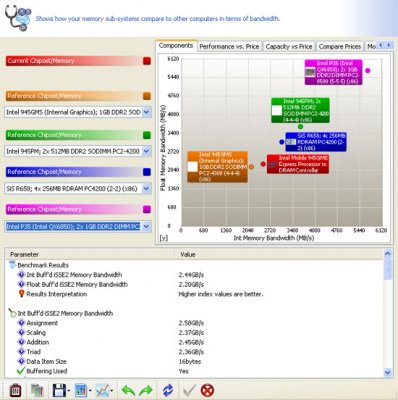Click the red cancel X icon
Screen dimensions: 398x400
click(x=207, y=390)
